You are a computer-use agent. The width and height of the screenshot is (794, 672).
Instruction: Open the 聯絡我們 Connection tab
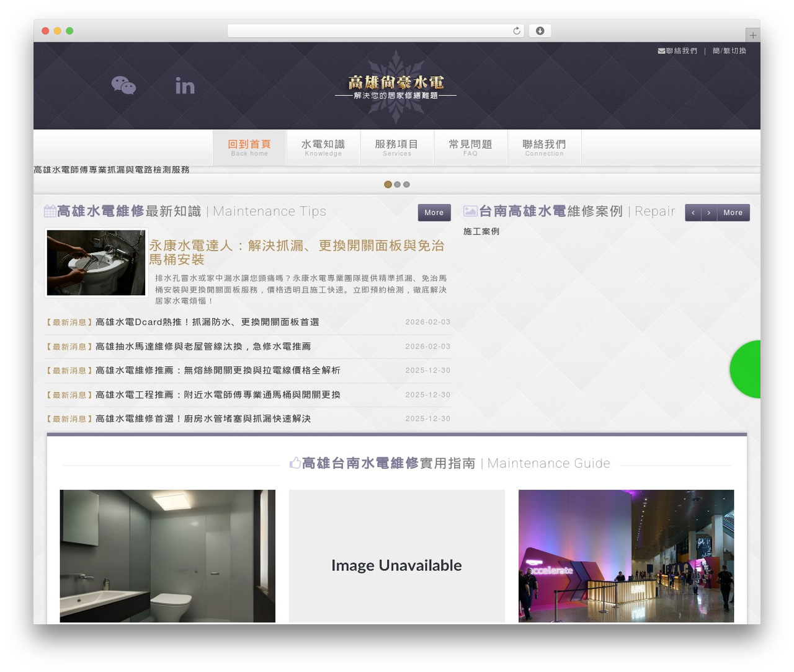544,148
